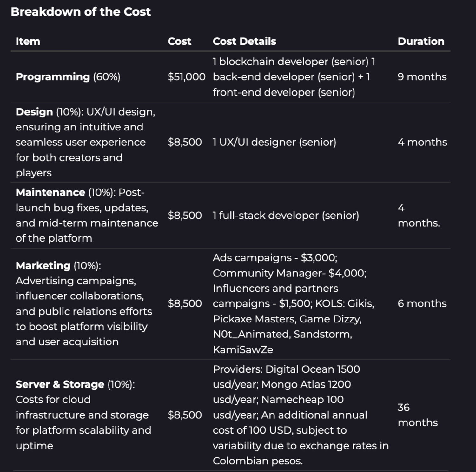Click the Marketing (10%) item description
The width and height of the screenshot is (476, 472).
point(84,303)
